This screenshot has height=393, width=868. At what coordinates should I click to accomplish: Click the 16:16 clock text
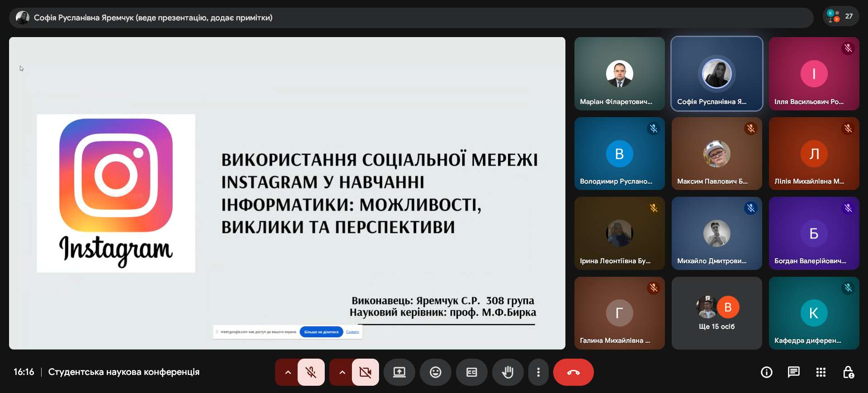[x=24, y=372]
